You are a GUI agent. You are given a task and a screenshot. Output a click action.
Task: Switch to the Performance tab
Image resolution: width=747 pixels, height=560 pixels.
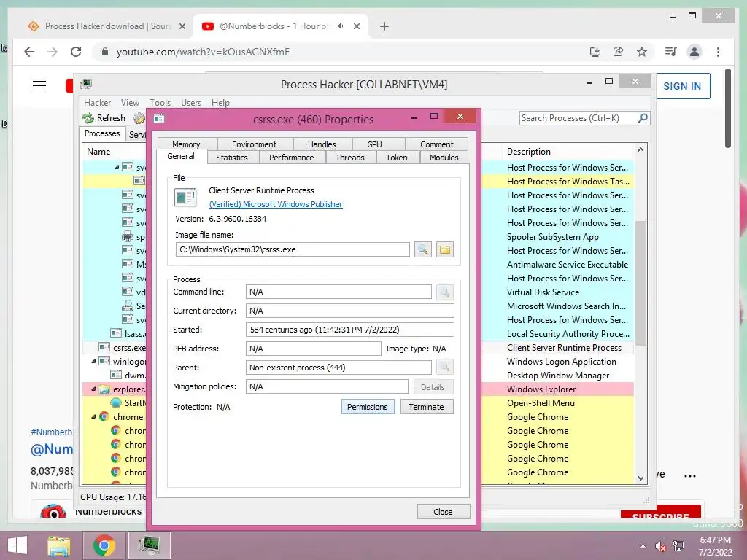(x=291, y=157)
